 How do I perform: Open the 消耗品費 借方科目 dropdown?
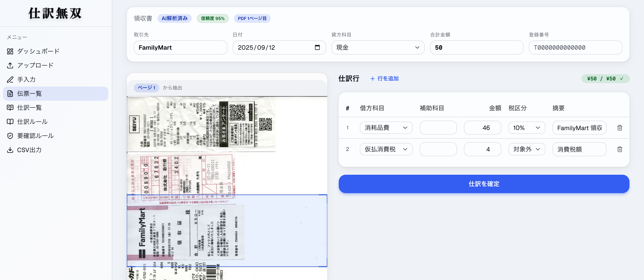pyautogui.click(x=386, y=128)
